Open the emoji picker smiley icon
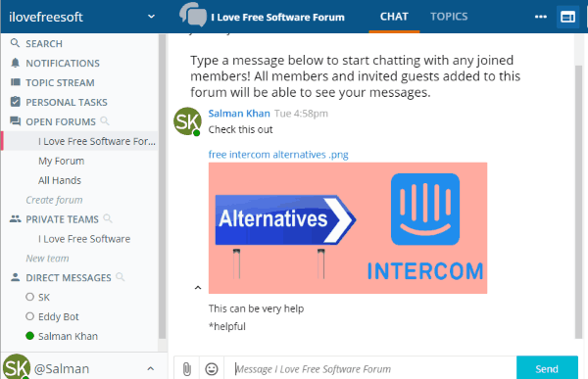 212,369
